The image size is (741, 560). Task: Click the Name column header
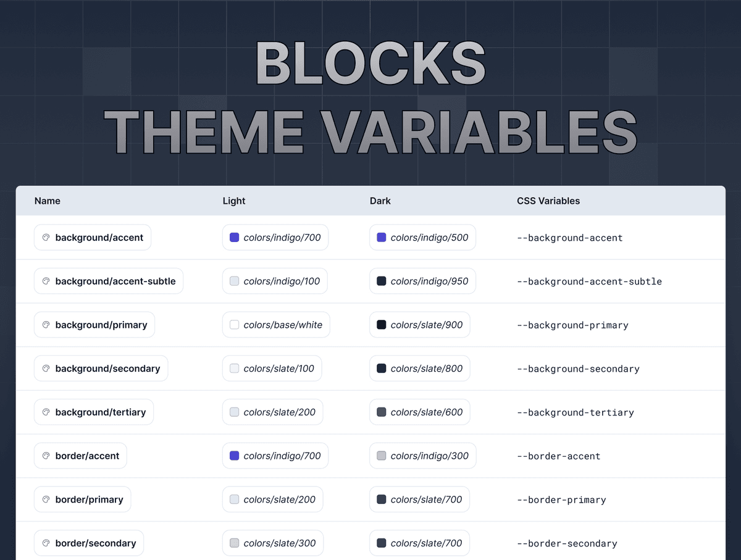48,201
